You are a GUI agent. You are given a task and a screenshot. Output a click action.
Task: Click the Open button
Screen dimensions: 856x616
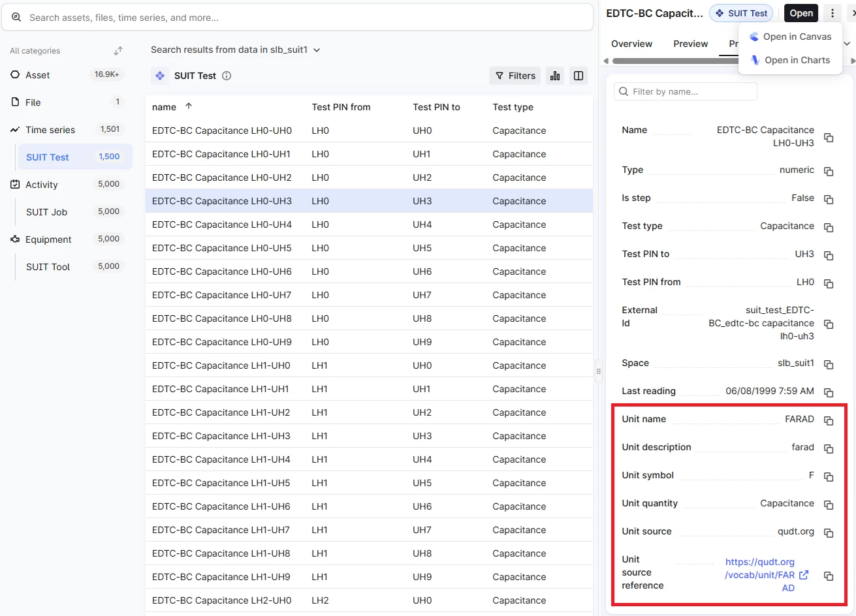[801, 13]
